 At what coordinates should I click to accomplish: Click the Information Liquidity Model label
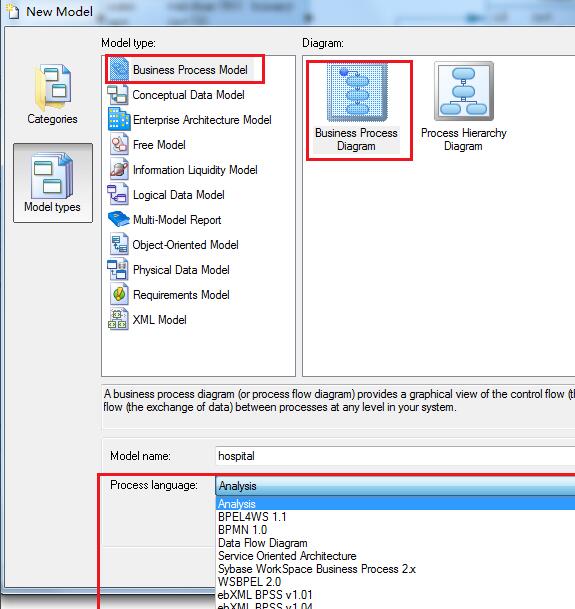pos(195,170)
